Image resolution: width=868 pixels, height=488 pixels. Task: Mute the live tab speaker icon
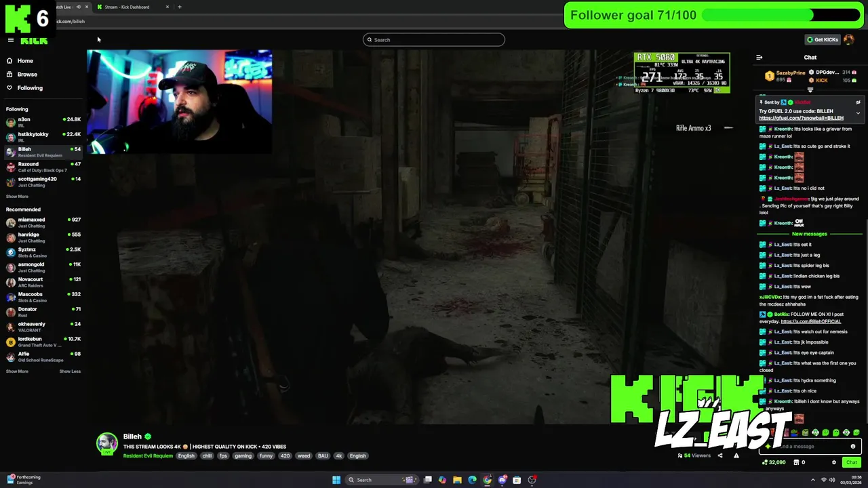pos(78,7)
